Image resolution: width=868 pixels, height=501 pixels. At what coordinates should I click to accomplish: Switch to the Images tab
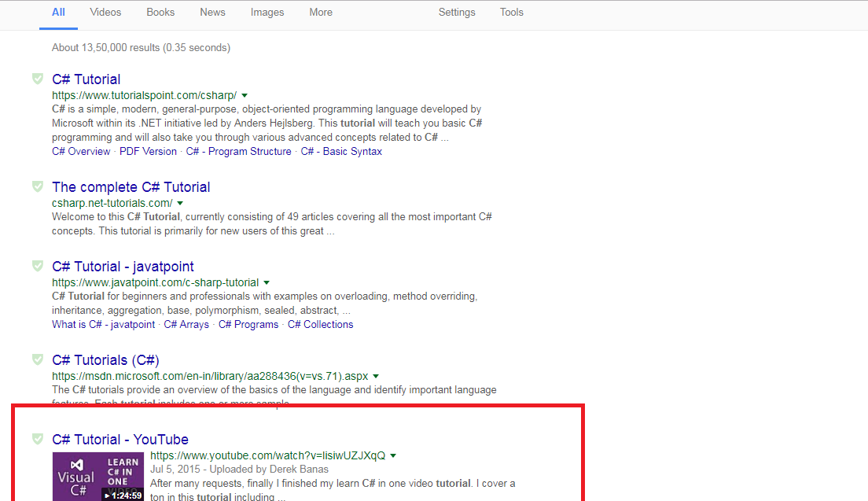click(267, 12)
